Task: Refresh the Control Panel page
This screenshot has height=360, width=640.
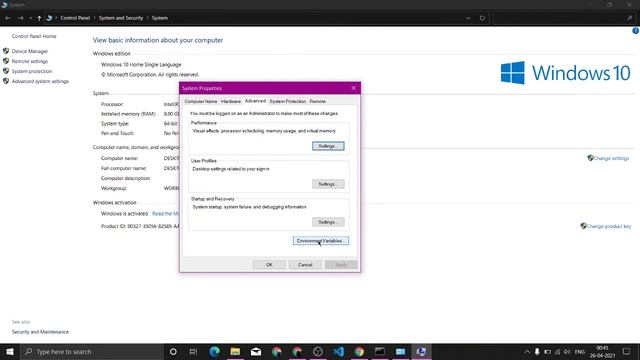Action: [x=482, y=18]
